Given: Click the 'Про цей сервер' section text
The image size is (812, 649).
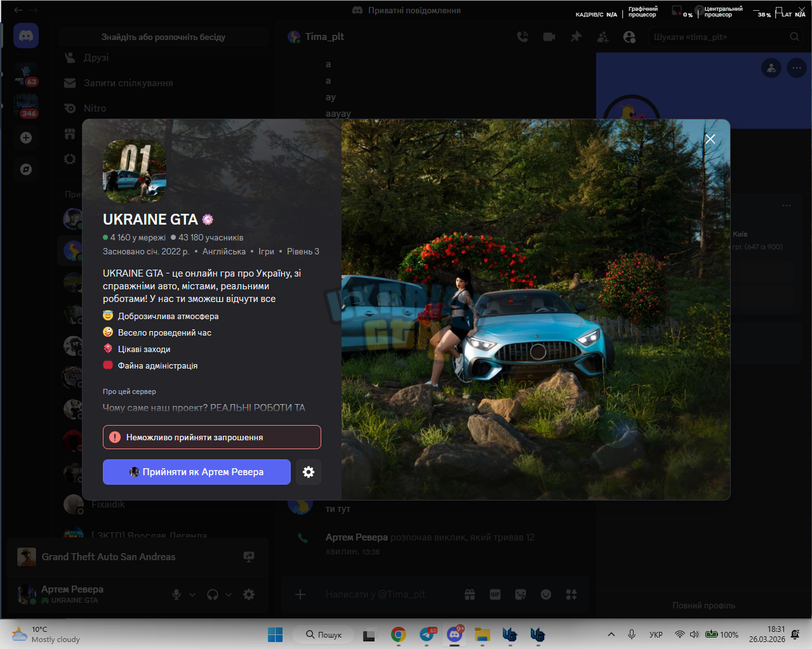Looking at the screenshot, I should pyautogui.click(x=130, y=391).
